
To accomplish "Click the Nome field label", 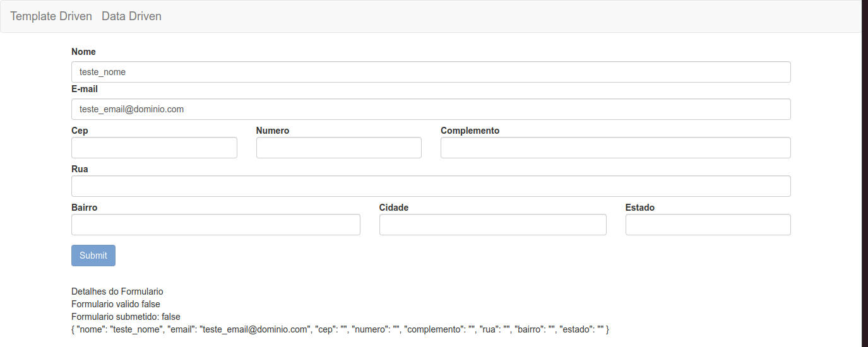I will coord(84,52).
